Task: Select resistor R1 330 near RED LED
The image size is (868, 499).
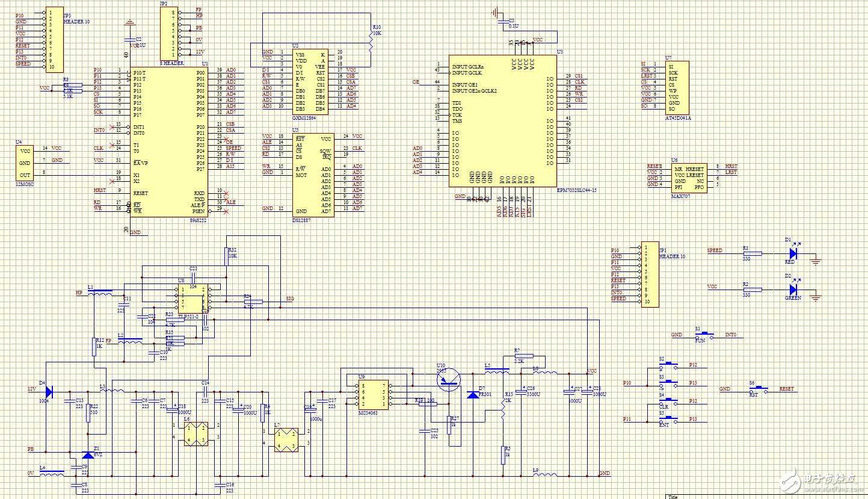Action: click(x=752, y=253)
